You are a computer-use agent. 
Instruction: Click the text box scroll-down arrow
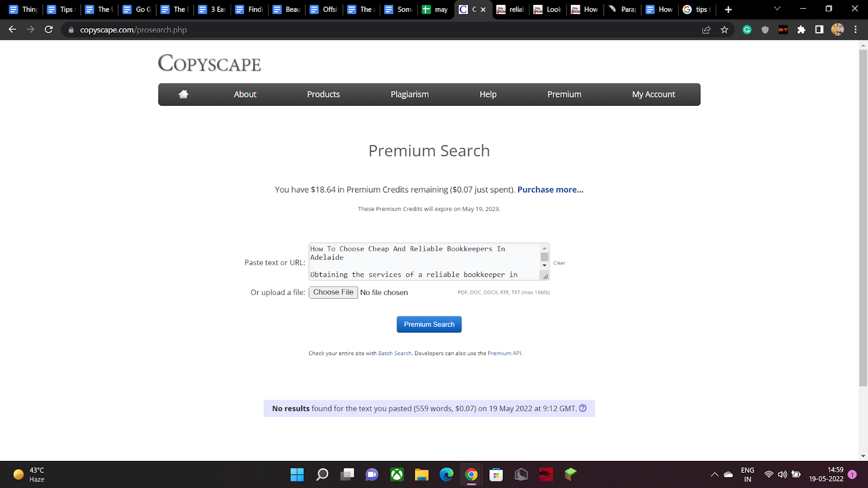(x=545, y=265)
